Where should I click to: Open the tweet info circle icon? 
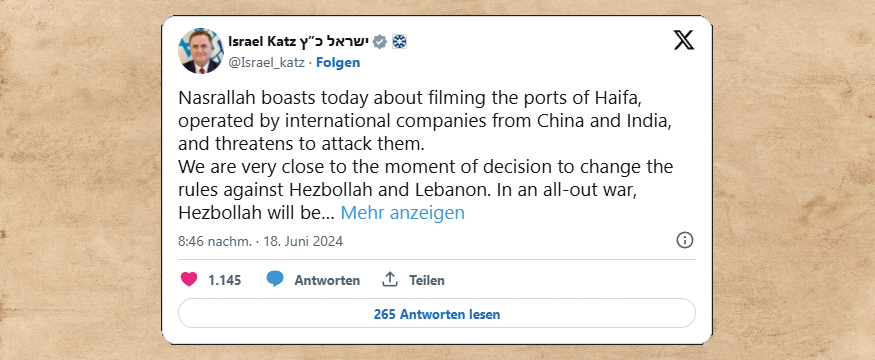point(685,241)
